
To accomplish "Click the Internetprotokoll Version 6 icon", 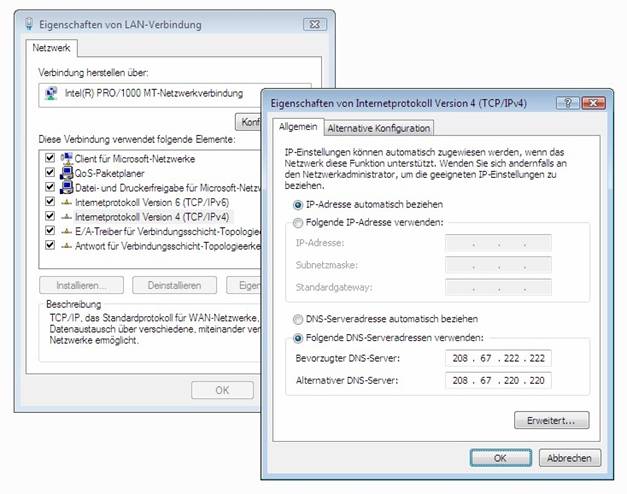I will (67, 201).
